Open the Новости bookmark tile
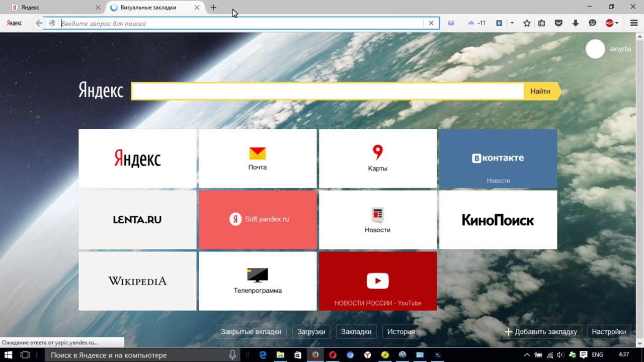Viewport: 644px width, 362px height. coord(378,220)
